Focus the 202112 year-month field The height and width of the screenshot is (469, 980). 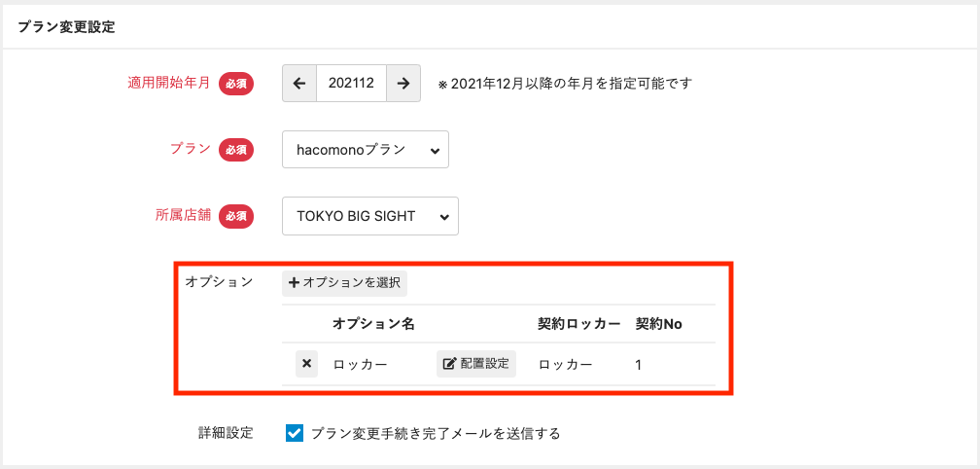[351, 83]
